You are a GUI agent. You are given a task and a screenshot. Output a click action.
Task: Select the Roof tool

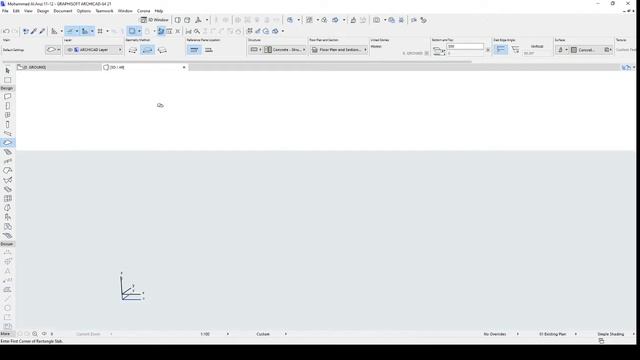pyautogui.click(x=7, y=171)
